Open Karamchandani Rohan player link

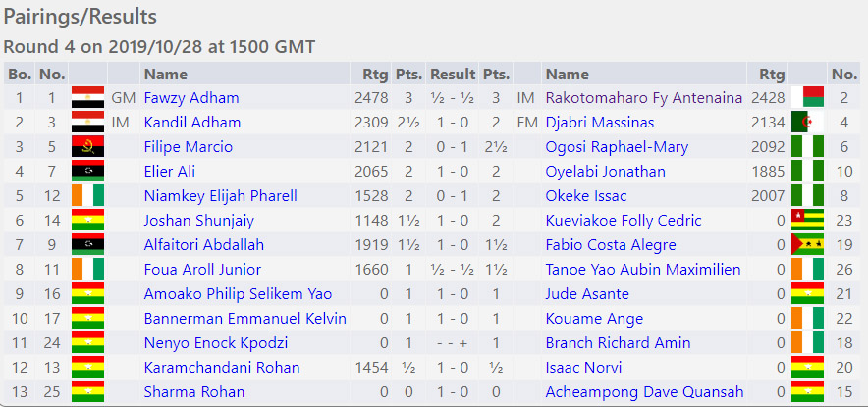point(222,367)
